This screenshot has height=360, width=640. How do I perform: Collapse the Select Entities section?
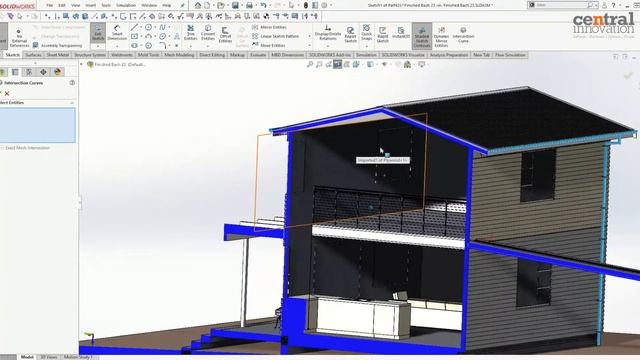point(72,103)
